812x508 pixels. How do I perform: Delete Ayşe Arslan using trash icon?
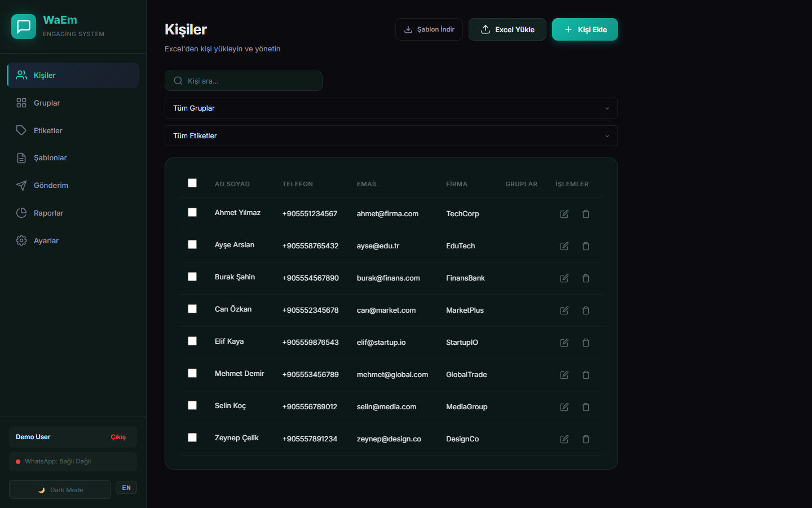click(586, 246)
